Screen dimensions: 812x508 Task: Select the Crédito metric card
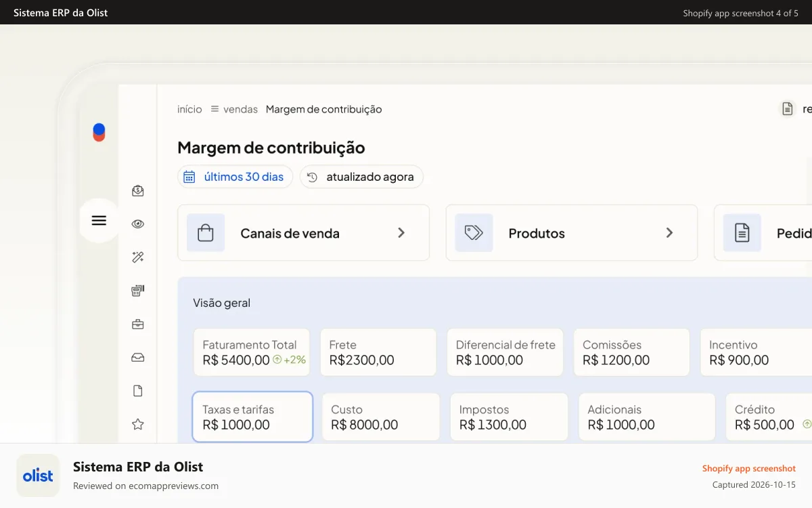[769, 417]
